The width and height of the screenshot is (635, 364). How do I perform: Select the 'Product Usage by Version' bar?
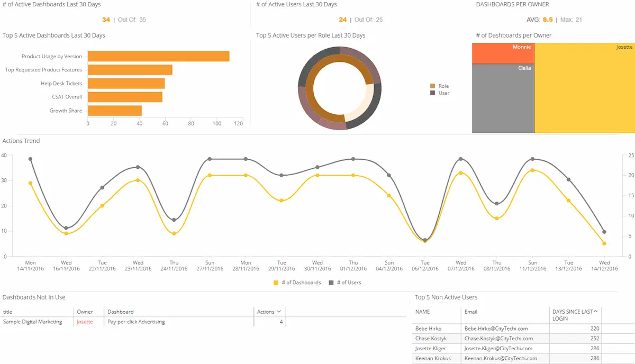click(x=159, y=56)
